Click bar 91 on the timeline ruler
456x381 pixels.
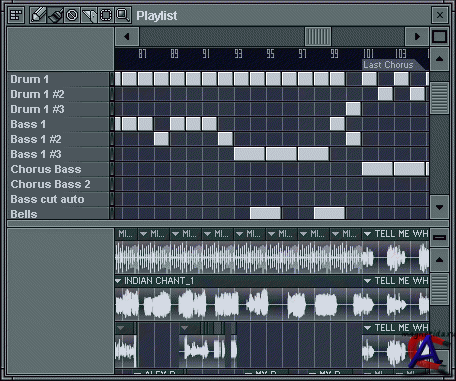[x=206, y=54]
